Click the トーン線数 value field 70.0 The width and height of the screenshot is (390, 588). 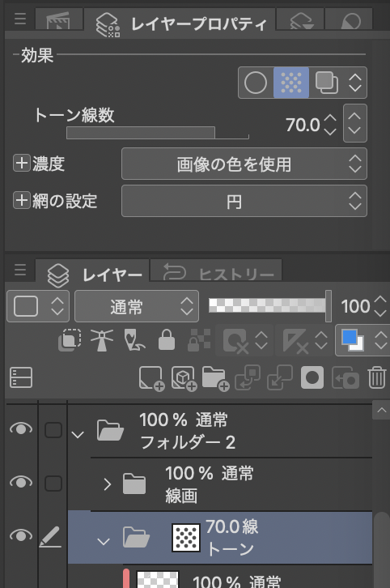click(x=303, y=125)
